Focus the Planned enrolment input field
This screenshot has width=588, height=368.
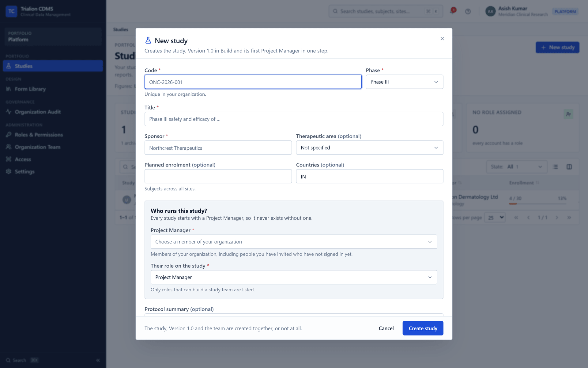click(x=218, y=176)
